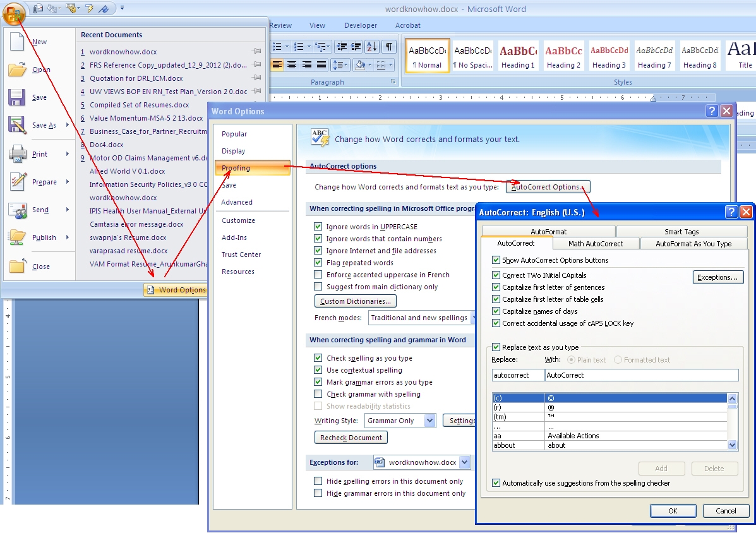
Task: Click the Bullets list icon
Action: [277, 47]
